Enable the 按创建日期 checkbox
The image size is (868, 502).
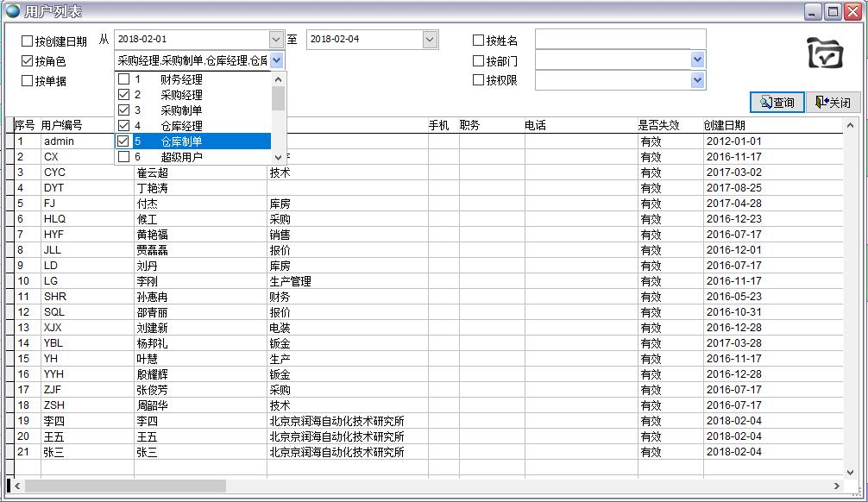(28, 41)
